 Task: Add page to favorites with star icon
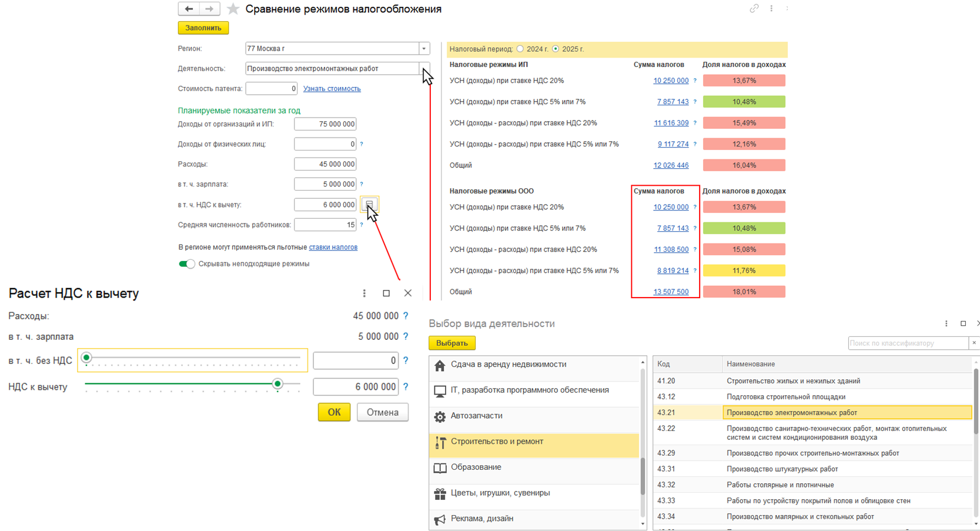coord(233,9)
